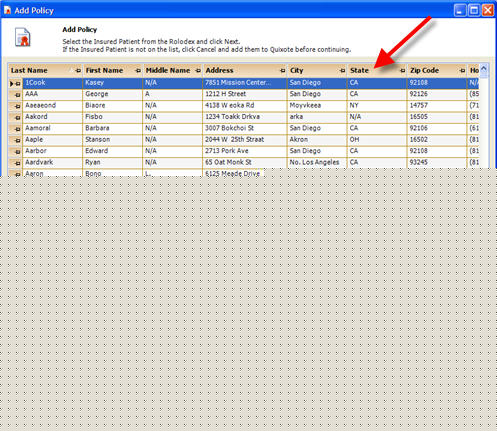Click the first name Ryan
497x431 pixels.
(93, 162)
